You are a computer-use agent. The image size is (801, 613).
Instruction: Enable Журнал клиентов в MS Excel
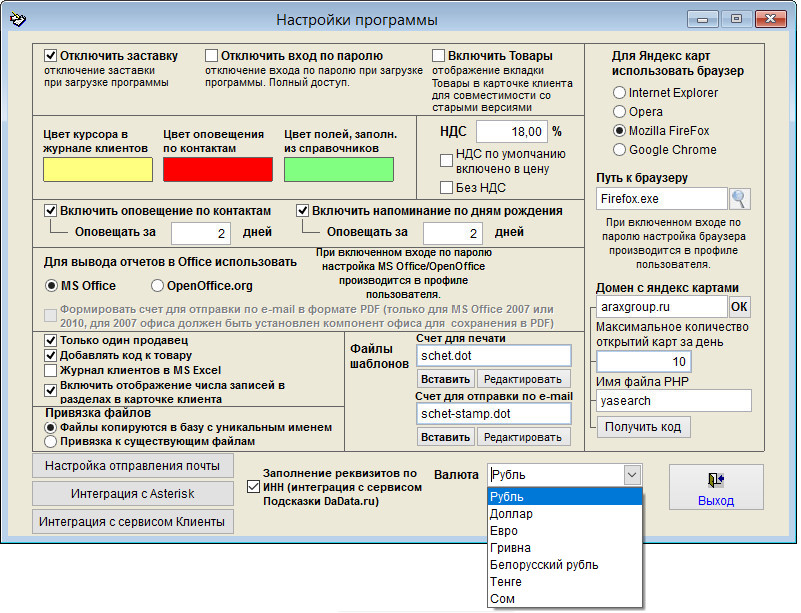pyautogui.click(x=50, y=370)
